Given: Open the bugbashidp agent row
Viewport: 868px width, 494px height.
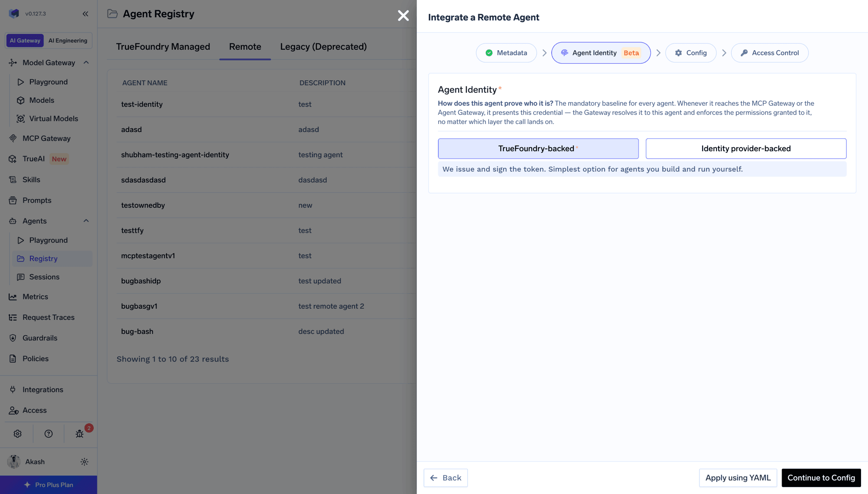Looking at the screenshot, I should click(x=266, y=281).
